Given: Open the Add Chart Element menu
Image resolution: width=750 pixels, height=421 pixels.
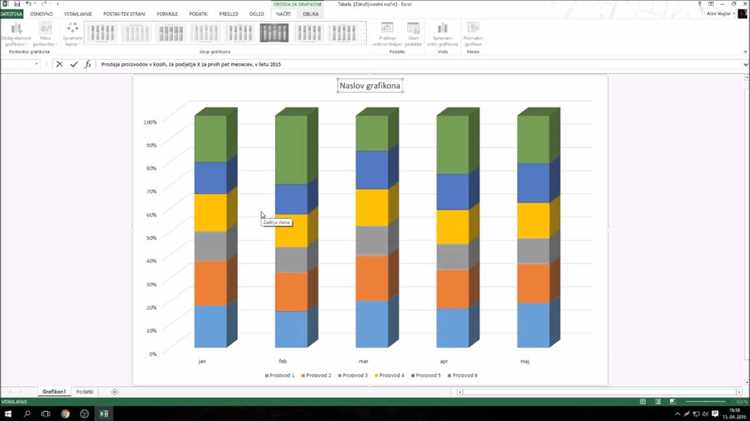Looking at the screenshot, I should pyautogui.click(x=16, y=33).
